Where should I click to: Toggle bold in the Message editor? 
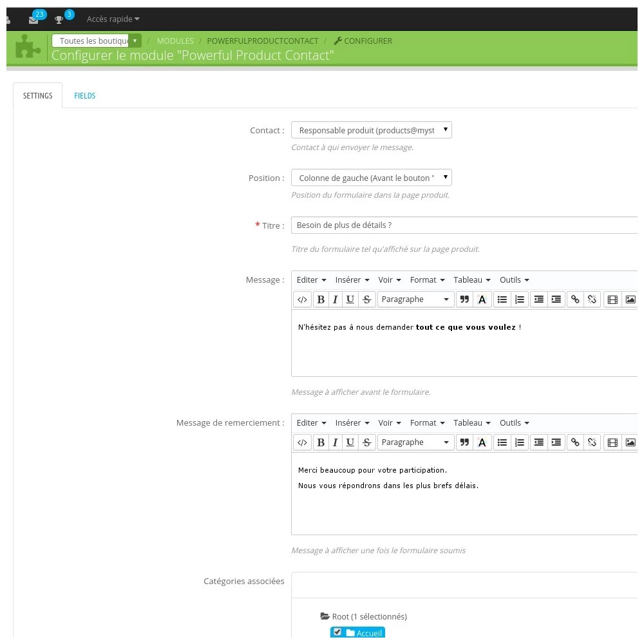click(x=321, y=299)
